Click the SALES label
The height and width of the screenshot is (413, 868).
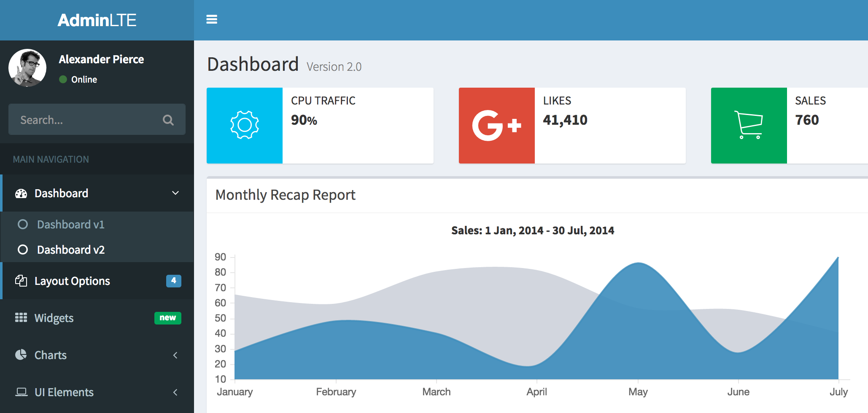click(810, 101)
